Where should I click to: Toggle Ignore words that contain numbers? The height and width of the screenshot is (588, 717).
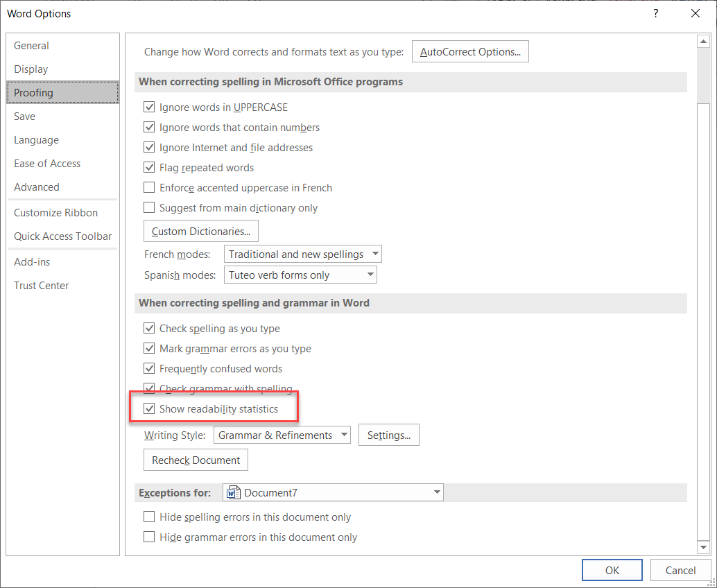[149, 127]
